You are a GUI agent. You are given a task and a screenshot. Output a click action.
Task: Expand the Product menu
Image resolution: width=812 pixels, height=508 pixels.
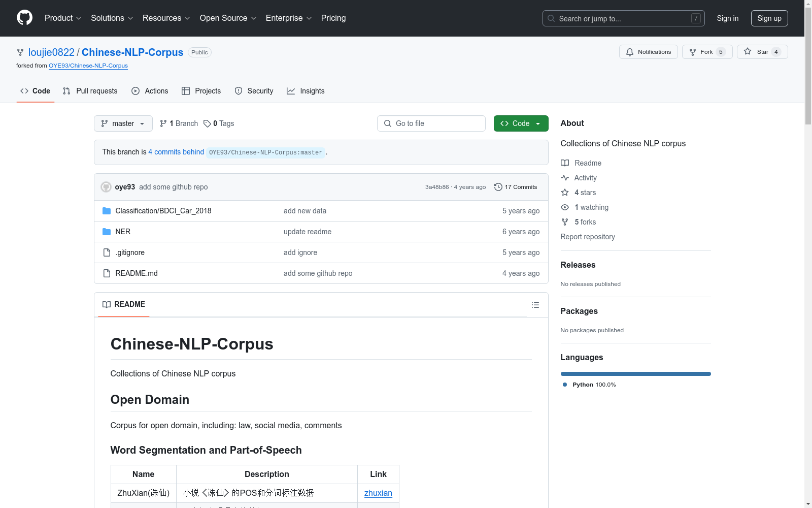point(63,18)
